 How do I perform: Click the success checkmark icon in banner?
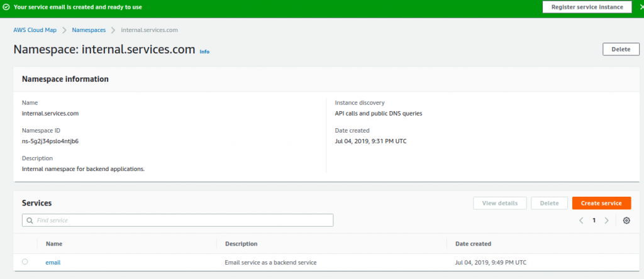click(6, 7)
